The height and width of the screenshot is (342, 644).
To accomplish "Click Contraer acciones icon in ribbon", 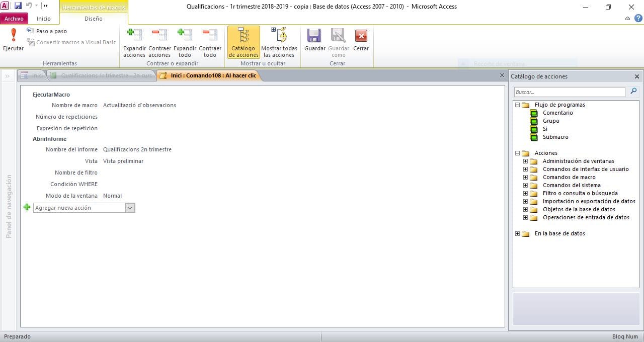I will 159,35.
